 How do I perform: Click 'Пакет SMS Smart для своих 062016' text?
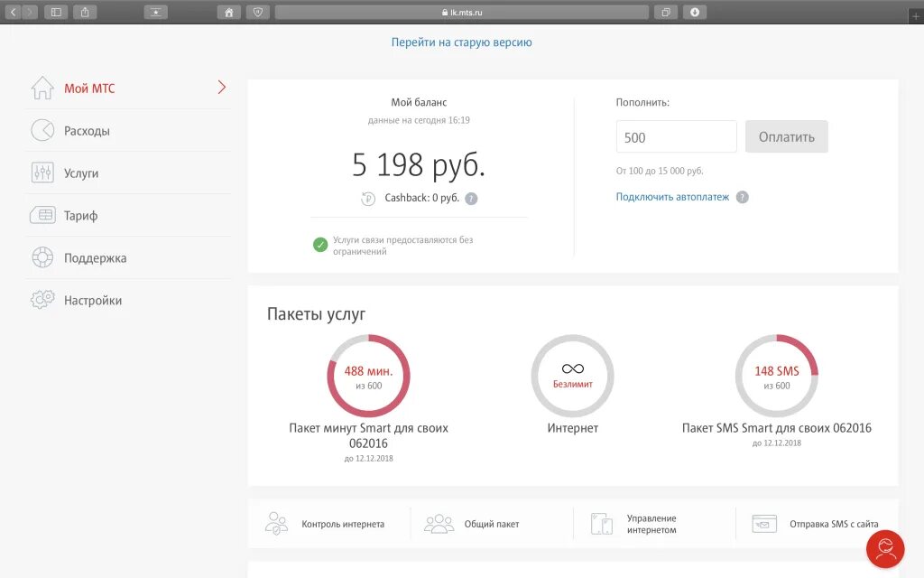click(x=777, y=428)
